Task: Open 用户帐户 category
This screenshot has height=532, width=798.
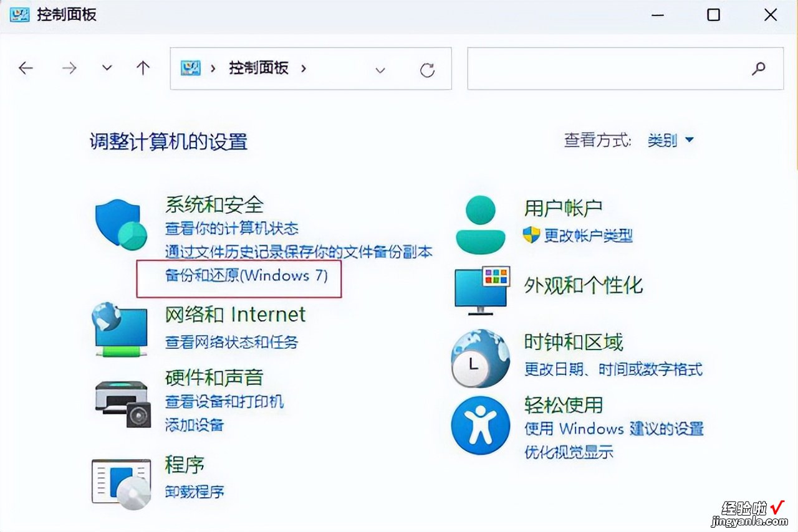Action: pyautogui.click(x=563, y=207)
